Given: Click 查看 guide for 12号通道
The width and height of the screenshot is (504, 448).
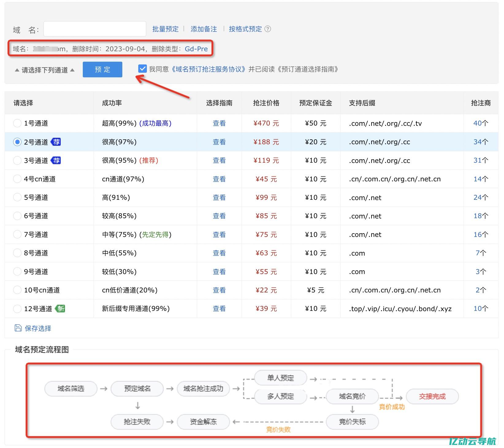Looking at the screenshot, I should 219,308.
